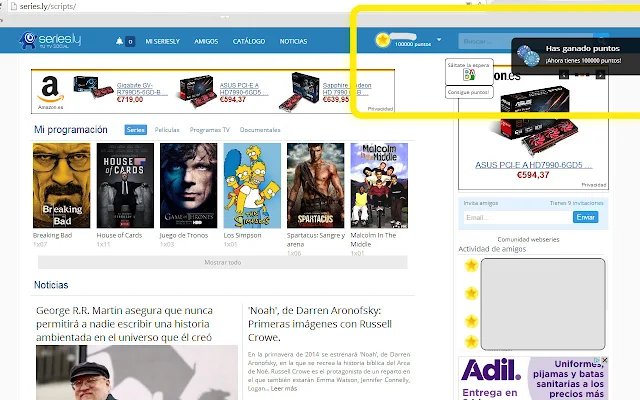Click the browser address bar URL

(48, 6)
